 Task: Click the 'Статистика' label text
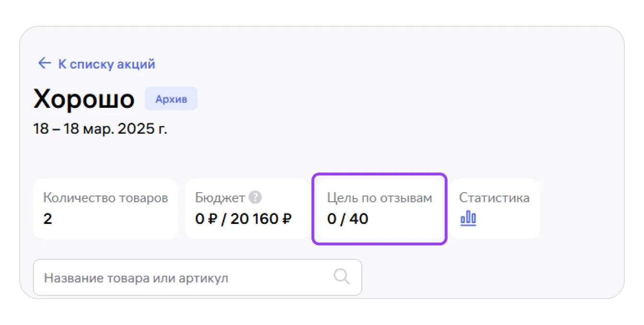[494, 197]
